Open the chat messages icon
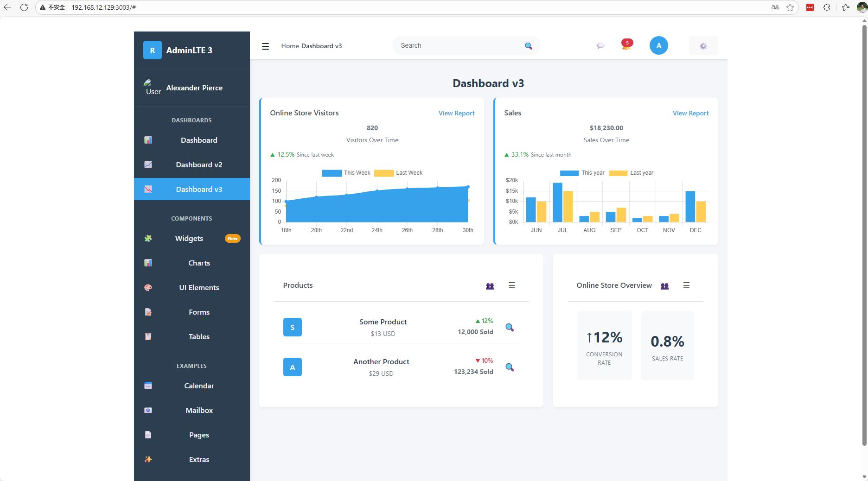868x481 pixels. point(600,46)
